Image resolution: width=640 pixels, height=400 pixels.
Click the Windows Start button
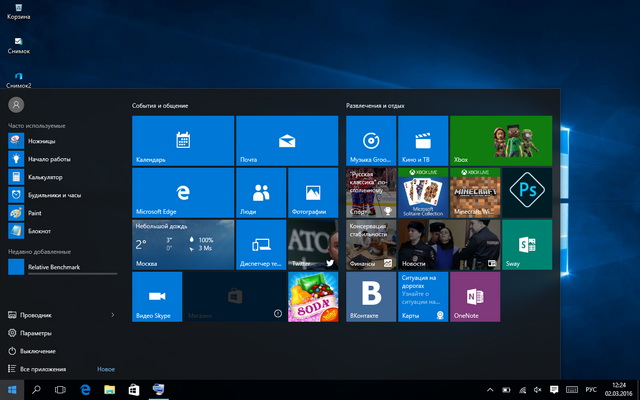(12, 389)
